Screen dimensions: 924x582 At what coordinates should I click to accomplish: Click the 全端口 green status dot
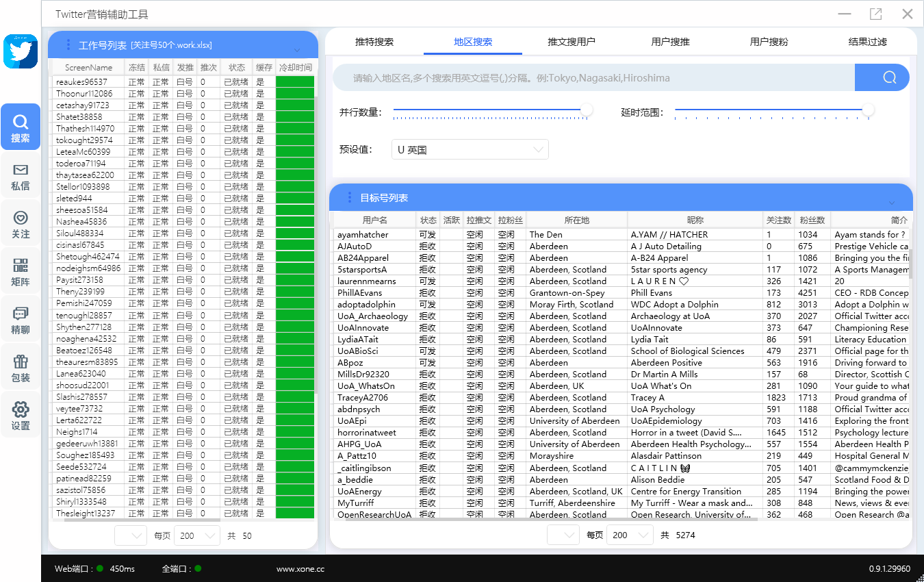(x=198, y=568)
